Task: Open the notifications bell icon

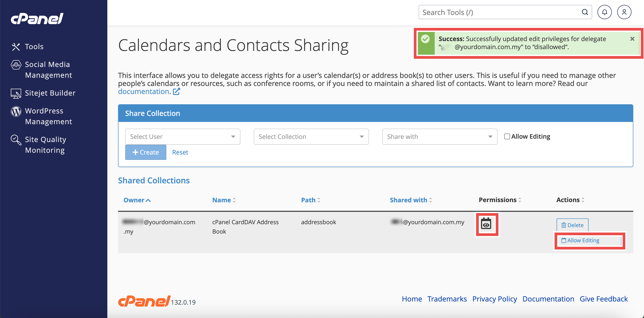Action: tap(604, 12)
